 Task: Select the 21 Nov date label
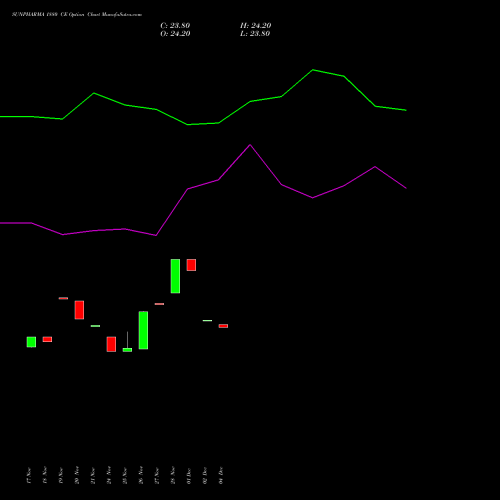[x=93, y=475]
